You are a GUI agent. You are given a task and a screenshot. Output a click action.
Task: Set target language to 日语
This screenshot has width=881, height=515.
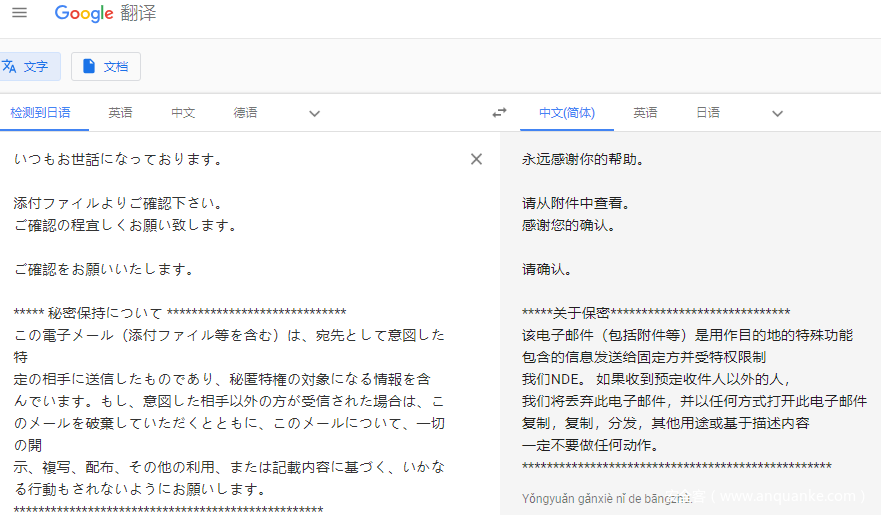[708, 113]
